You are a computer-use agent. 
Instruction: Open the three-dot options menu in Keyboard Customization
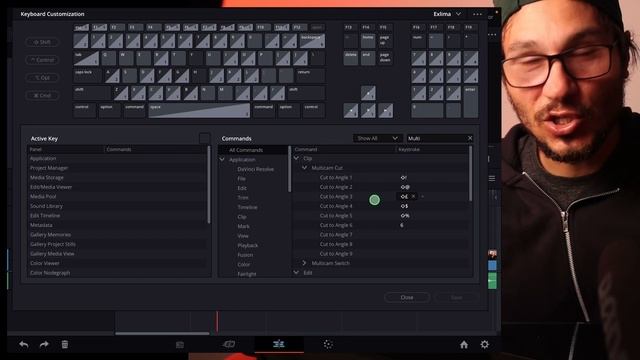tap(477, 14)
